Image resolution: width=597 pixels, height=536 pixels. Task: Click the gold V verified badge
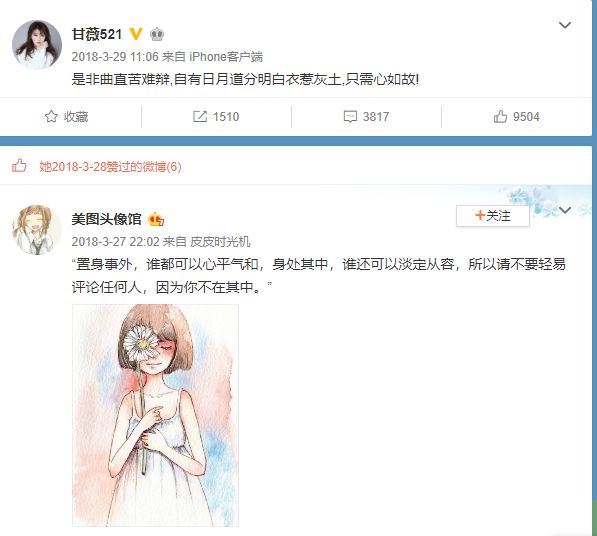point(136,34)
